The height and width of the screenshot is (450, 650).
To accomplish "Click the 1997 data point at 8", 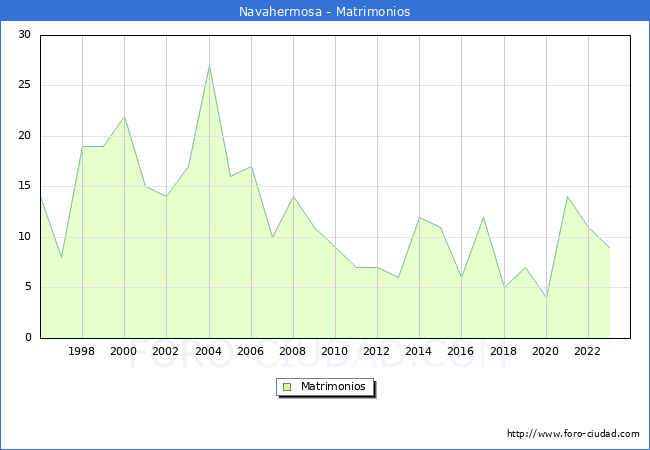I will pyautogui.click(x=61, y=257).
